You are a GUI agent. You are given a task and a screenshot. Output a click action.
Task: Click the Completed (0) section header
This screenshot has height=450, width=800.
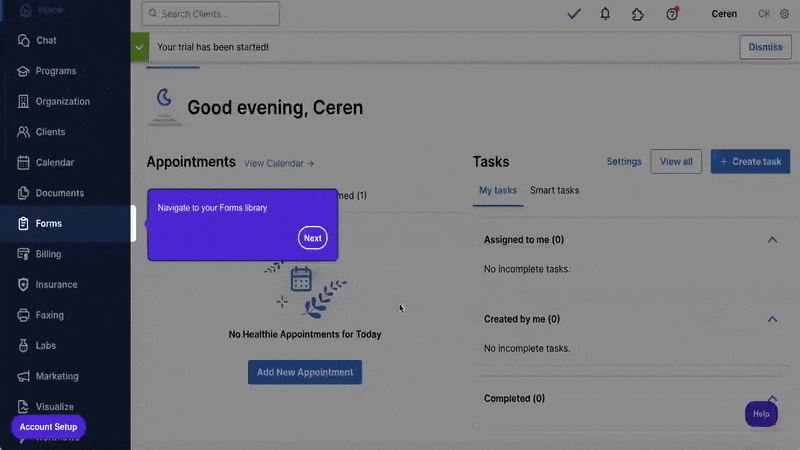click(x=514, y=398)
